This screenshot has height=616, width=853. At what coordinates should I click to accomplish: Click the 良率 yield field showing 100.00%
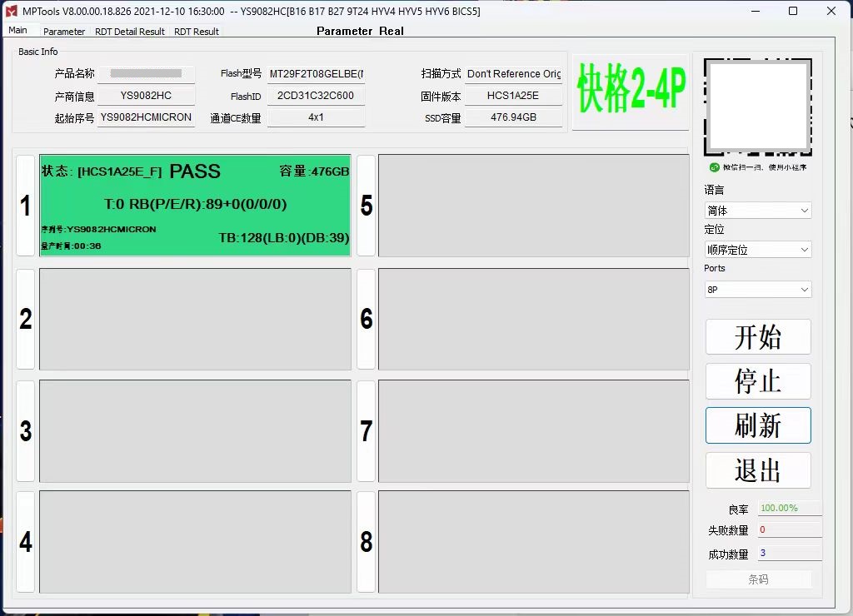[790, 508]
